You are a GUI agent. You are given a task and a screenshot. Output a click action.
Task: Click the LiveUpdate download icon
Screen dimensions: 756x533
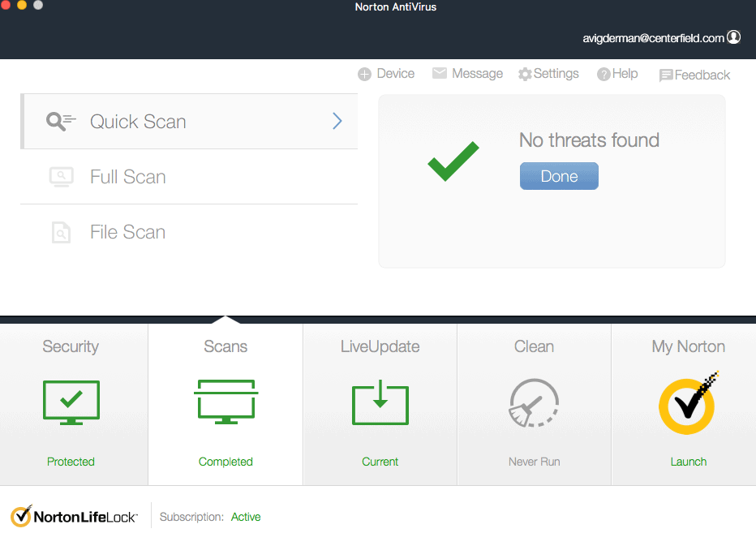click(x=380, y=402)
